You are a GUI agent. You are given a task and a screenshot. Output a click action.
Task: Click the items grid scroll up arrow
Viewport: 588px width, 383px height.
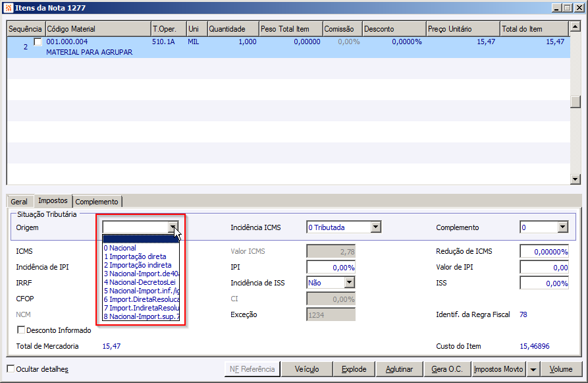[575, 26]
